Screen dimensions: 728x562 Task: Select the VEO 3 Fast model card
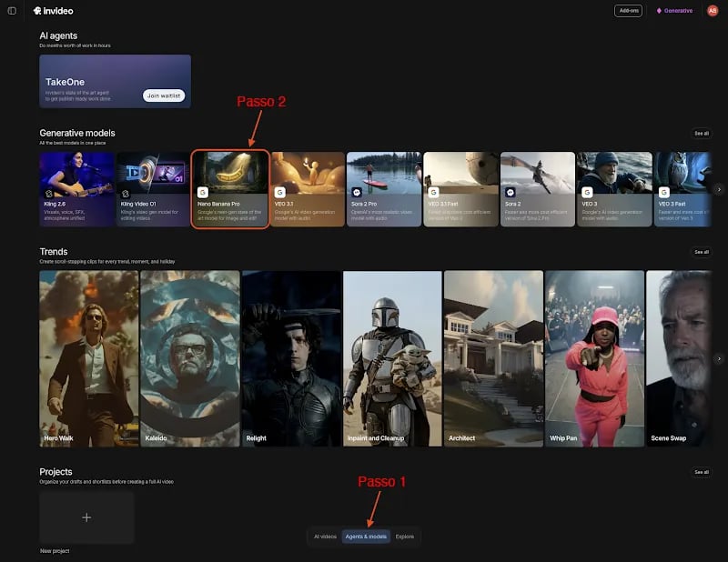point(682,189)
